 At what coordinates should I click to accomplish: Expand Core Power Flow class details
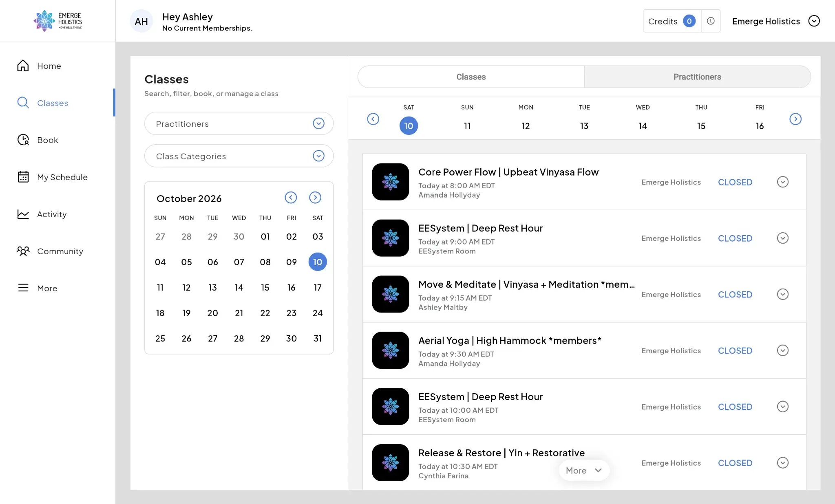(x=782, y=182)
